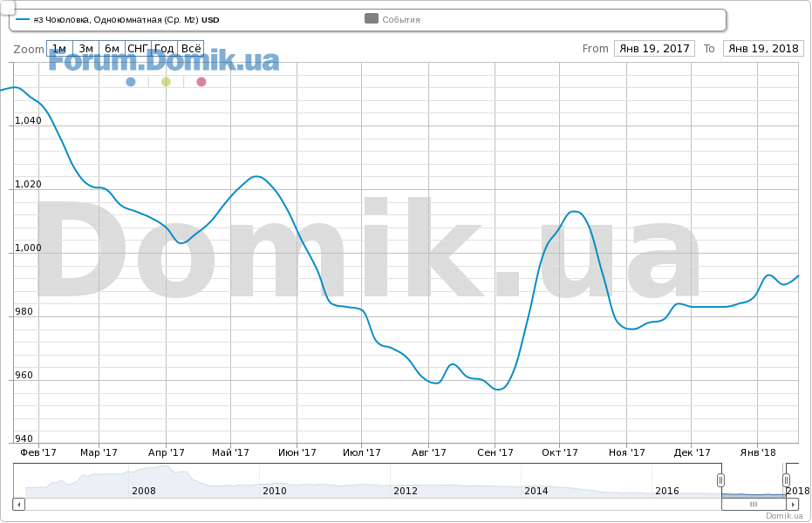The image size is (812, 523).
Task: Click the 2010 label in navigator
Action: (x=275, y=491)
